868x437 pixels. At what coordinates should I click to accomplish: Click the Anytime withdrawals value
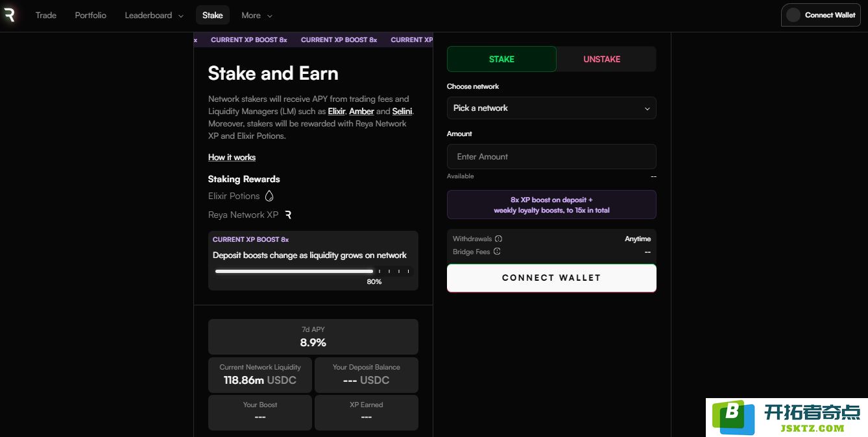click(x=638, y=239)
